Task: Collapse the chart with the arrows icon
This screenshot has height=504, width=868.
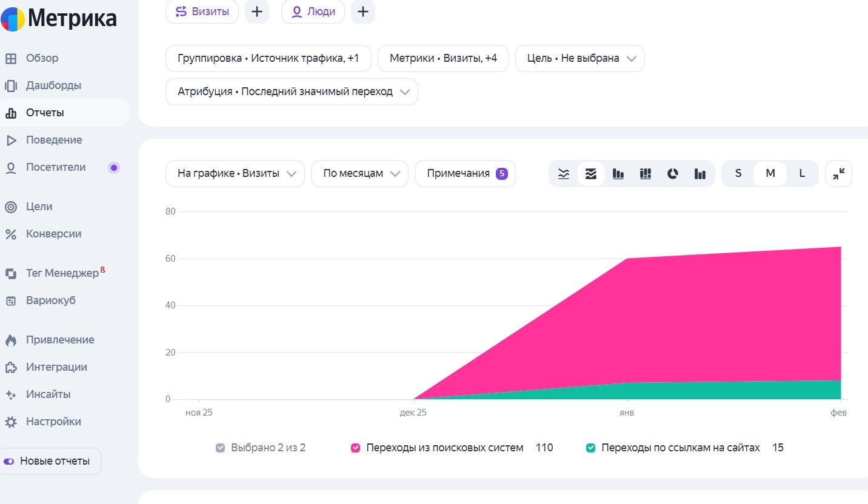Action: [x=838, y=174]
